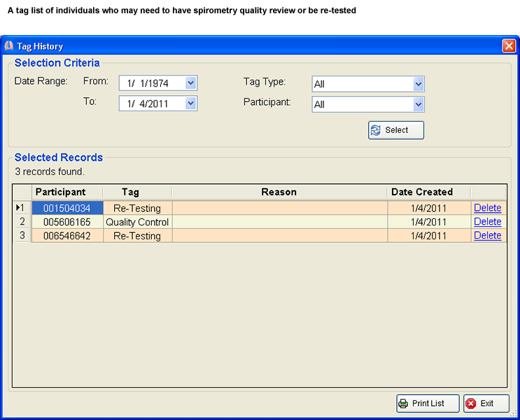Delete record for participant 006546642
Screen dimensions: 520x420
487,236
